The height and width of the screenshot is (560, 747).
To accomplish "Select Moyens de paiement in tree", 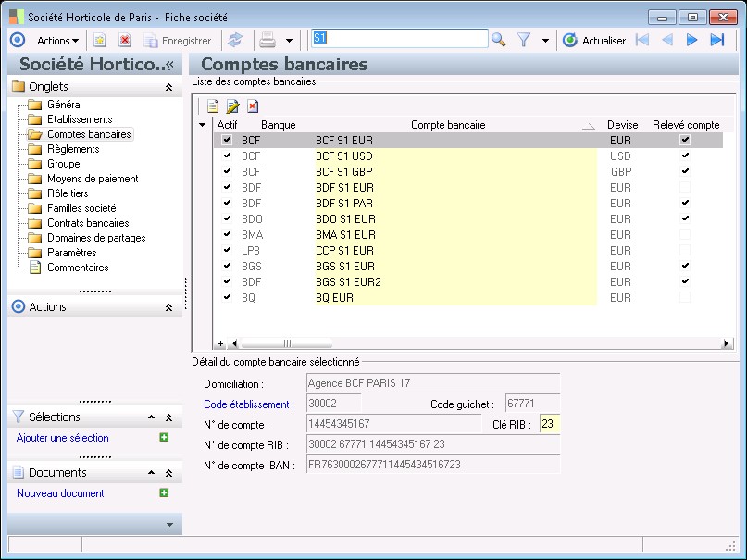I will [93, 179].
